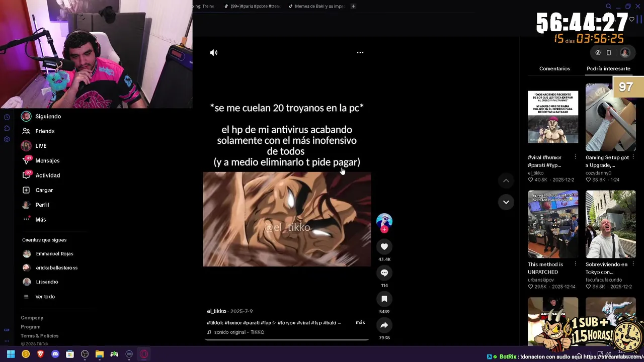Switch to the Podría interesarte tab

coord(608,68)
